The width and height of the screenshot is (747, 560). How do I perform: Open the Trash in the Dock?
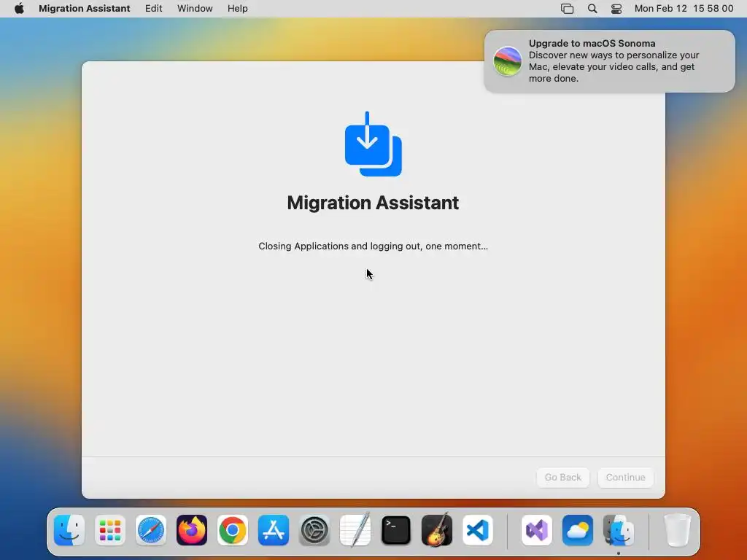tap(678, 530)
